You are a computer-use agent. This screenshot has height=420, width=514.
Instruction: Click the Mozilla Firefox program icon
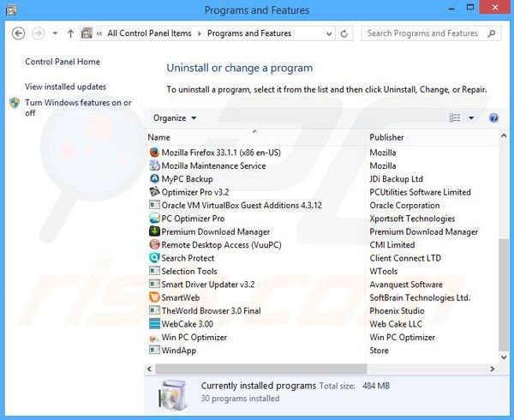coord(154,153)
